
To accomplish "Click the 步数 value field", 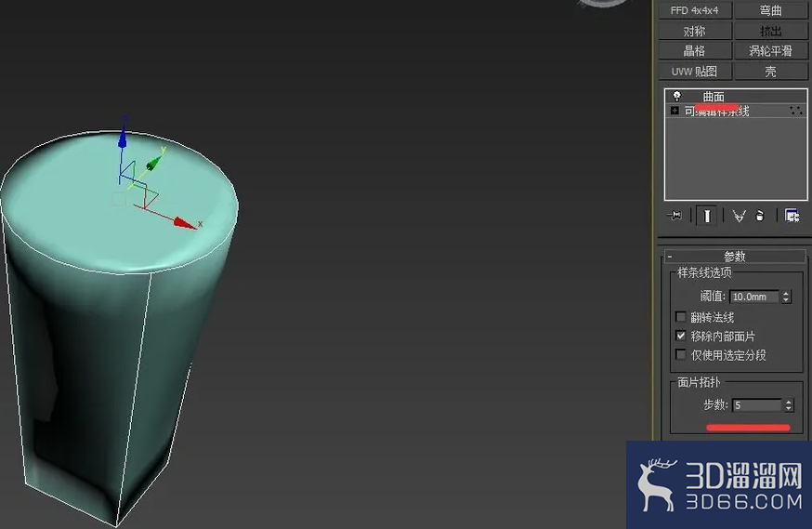I will 756,405.
